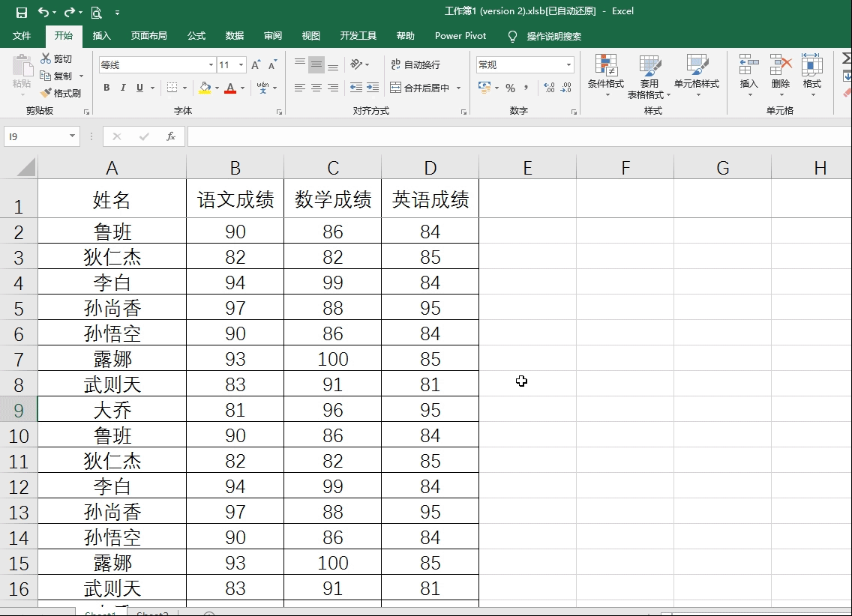
Task: Decrease font size with smaller A
Action: (272, 64)
